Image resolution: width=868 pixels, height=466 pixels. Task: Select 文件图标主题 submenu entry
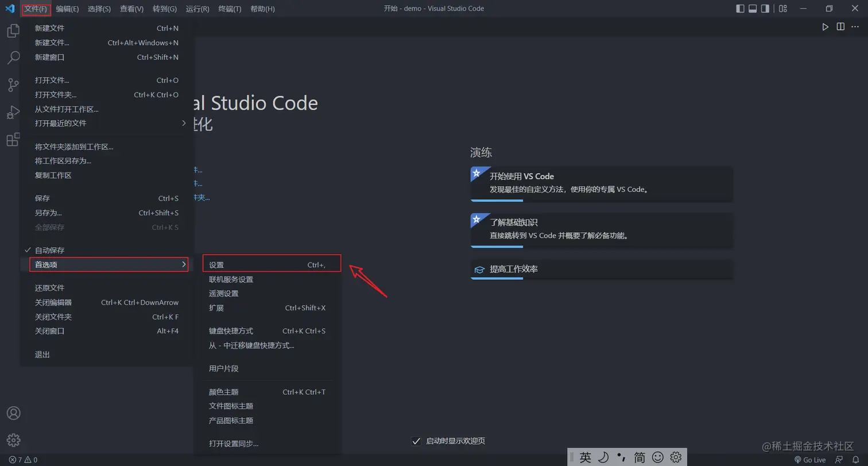tap(268, 406)
